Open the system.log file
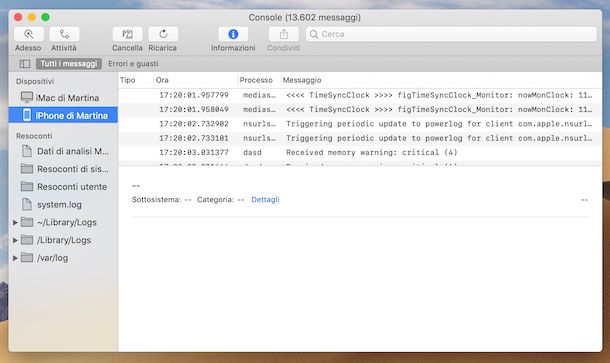Screen dimensions: 610x363 pyautogui.click(x=63, y=205)
